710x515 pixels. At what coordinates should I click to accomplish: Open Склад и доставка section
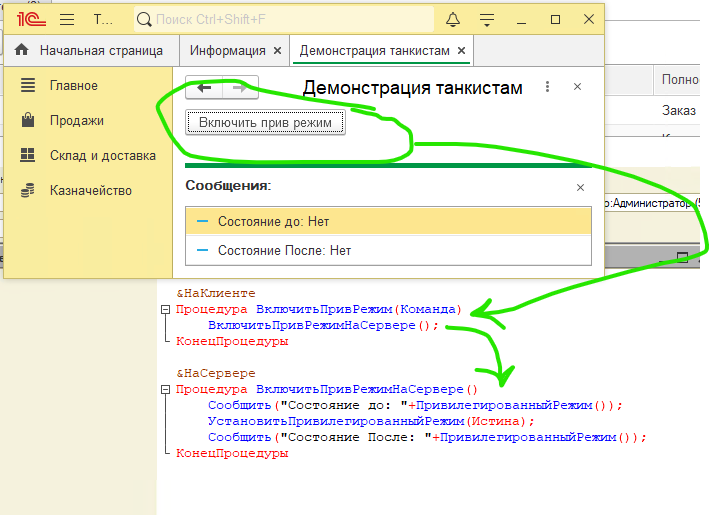click(103, 155)
